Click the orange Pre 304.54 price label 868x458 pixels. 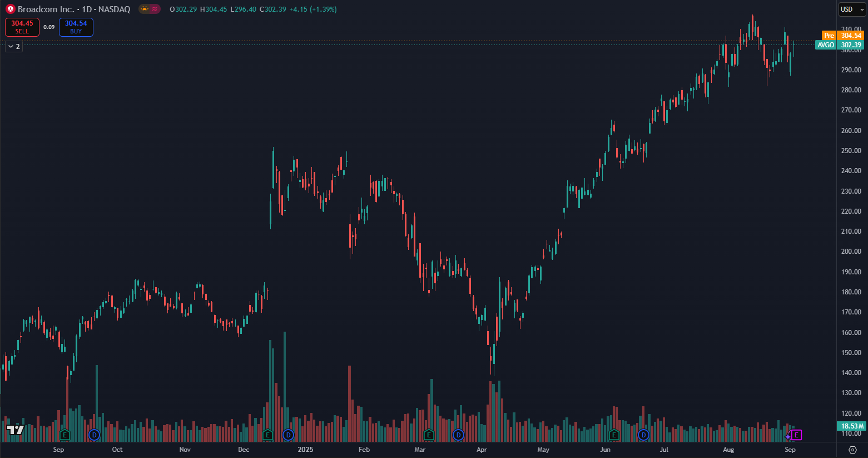(x=842, y=36)
